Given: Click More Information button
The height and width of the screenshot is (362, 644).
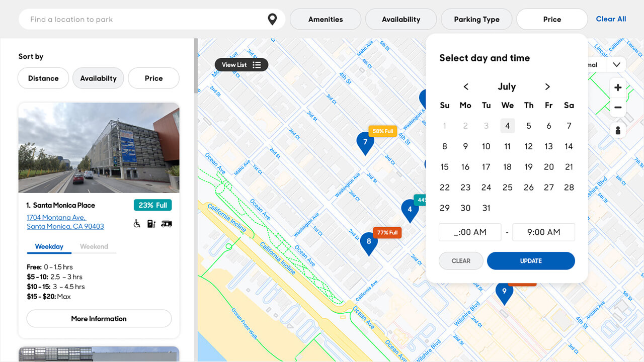Looking at the screenshot, I should 99,319.
